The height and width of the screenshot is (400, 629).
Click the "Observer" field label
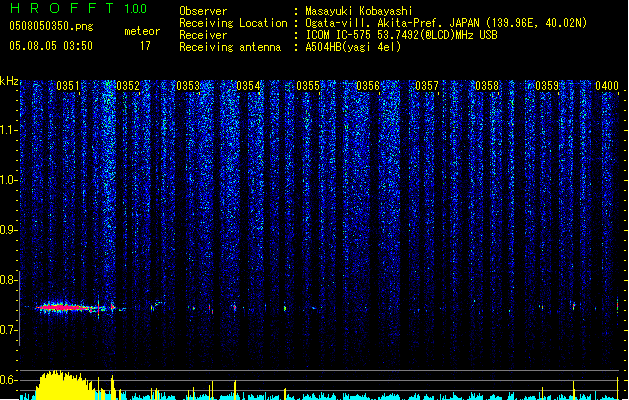203,11
